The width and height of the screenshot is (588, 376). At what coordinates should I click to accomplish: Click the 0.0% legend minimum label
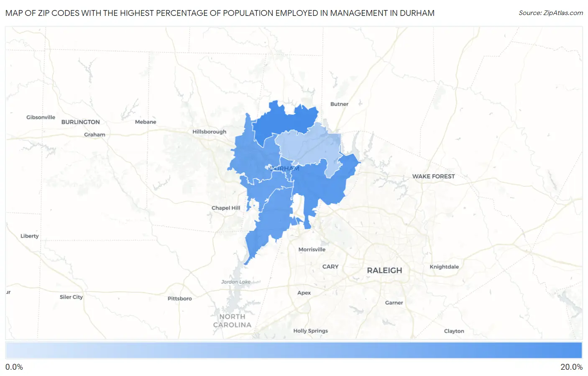pyautogui.click(x=14, y=367)
